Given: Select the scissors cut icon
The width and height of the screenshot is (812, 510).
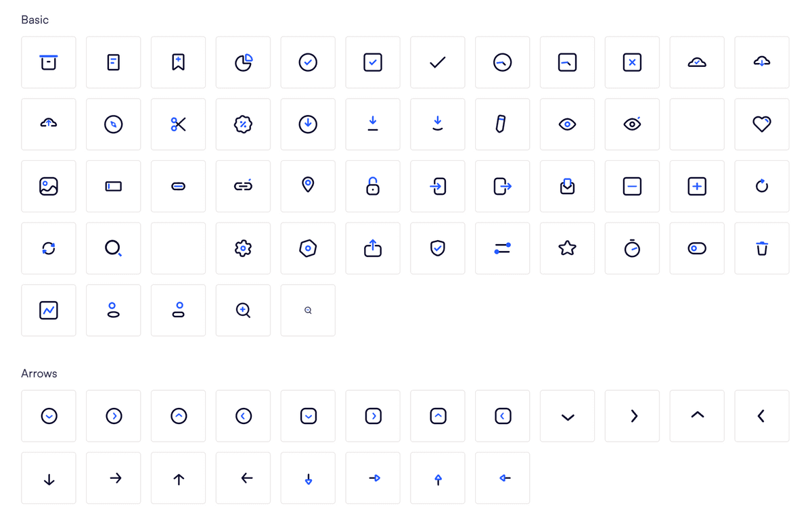Looking at the screenshot, I should click(x=179, y=124).
